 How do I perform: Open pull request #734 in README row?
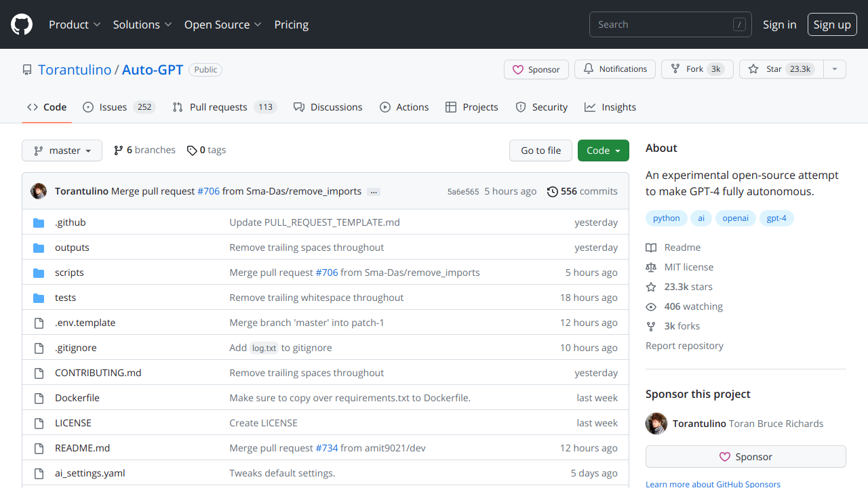(x=327, y=448)
